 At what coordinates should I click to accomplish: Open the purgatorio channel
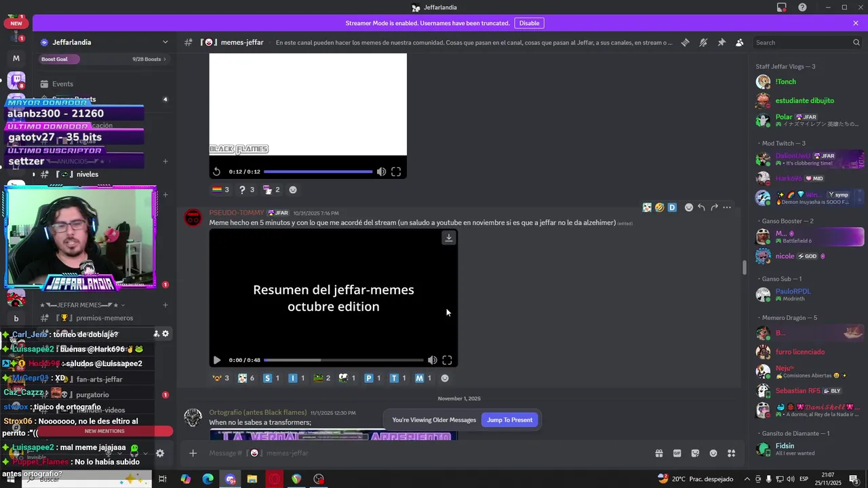tap(92, 394)
